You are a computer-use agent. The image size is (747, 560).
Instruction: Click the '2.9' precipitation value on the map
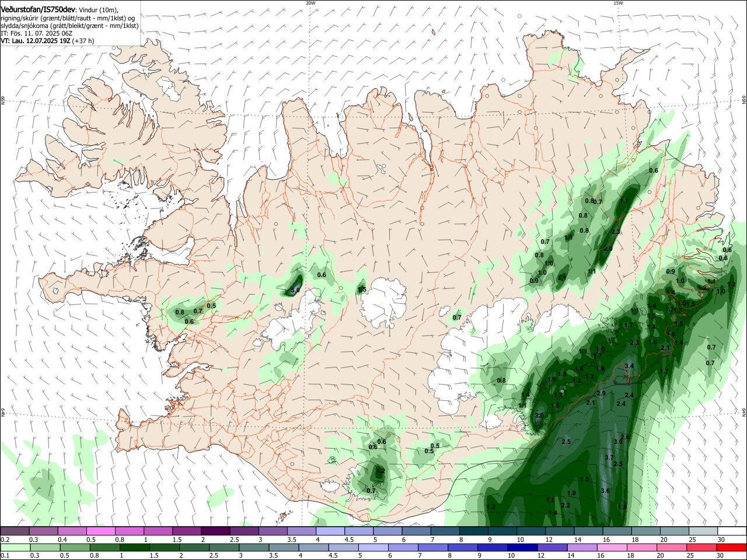pos(601,393)
